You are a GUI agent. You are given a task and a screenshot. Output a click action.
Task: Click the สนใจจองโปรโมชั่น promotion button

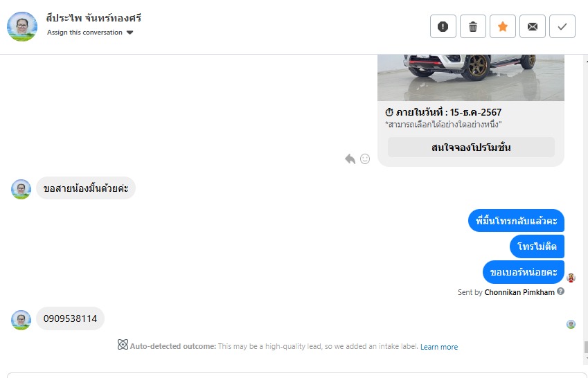tap(471, 147)
